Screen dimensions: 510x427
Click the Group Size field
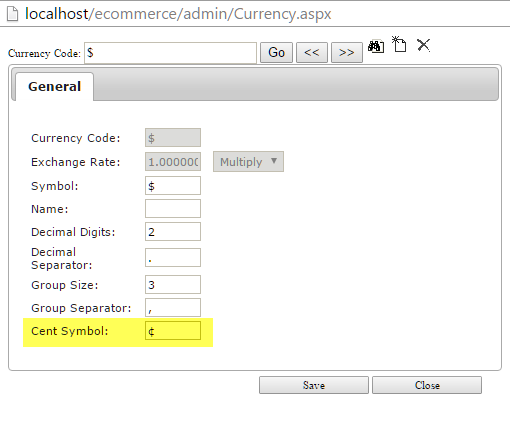click(173, 285)
